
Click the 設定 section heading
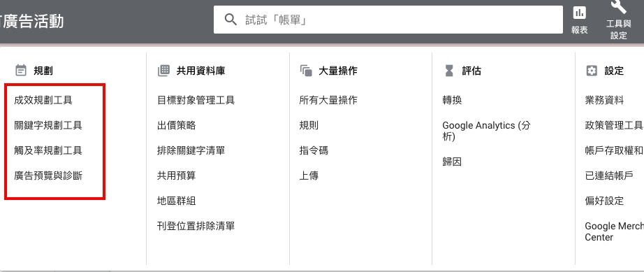[614, 71]
